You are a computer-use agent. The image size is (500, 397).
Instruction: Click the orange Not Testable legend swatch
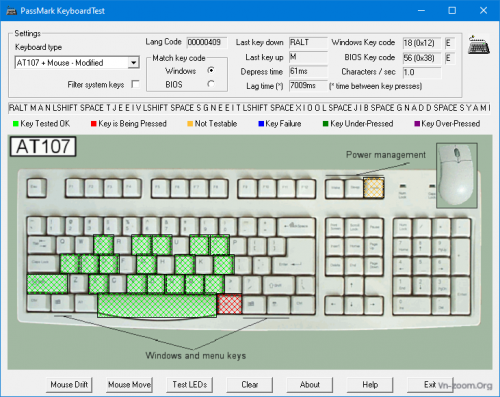[190, 124]
